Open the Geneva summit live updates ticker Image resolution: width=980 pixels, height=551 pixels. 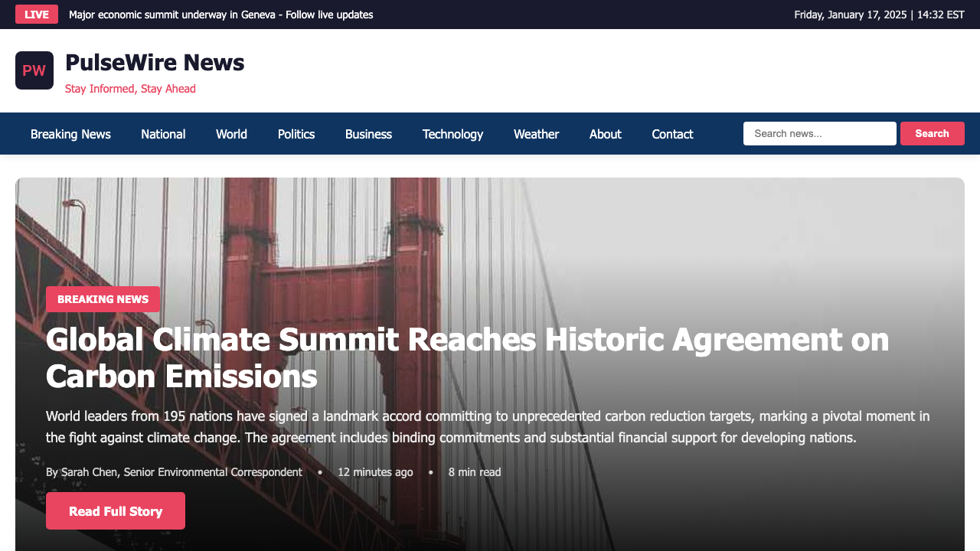[x=220, y=15]
